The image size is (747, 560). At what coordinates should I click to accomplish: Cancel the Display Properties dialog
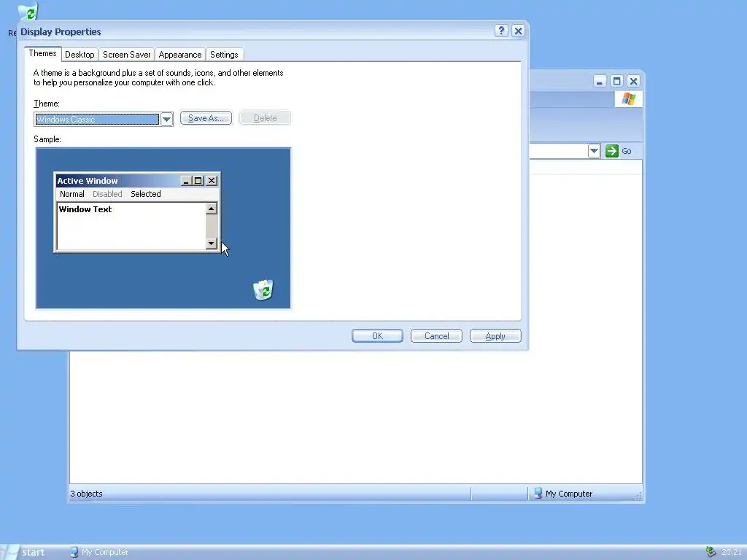436,335
